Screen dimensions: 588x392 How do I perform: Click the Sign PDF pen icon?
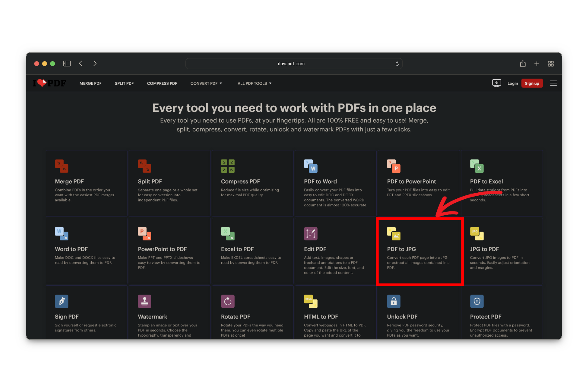(62, 301)
